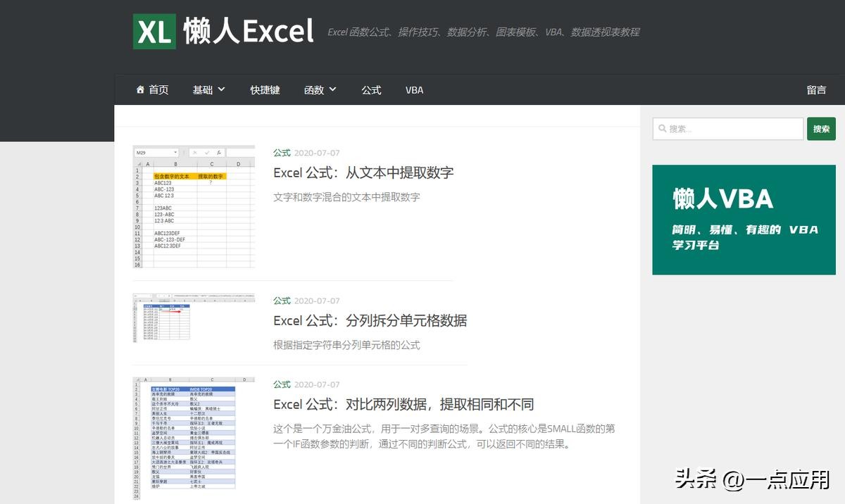Go to the VBA navigation page

414,90
